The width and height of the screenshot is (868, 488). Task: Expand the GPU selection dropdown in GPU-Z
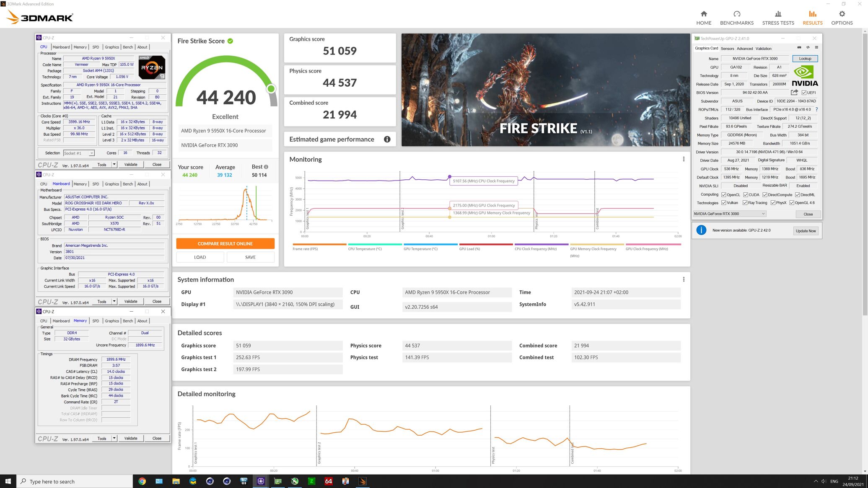763,214
